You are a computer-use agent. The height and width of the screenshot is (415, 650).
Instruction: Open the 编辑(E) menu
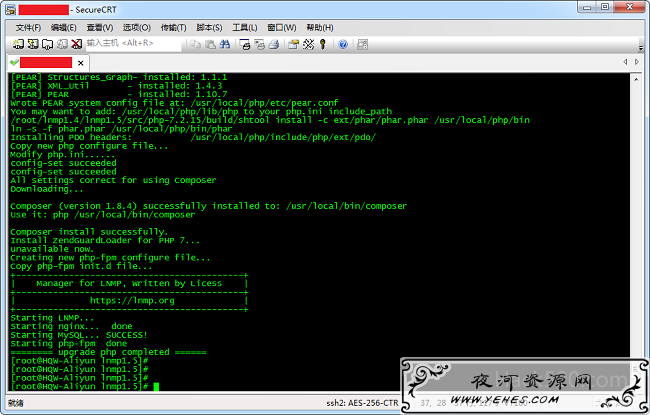click(63, 27)
